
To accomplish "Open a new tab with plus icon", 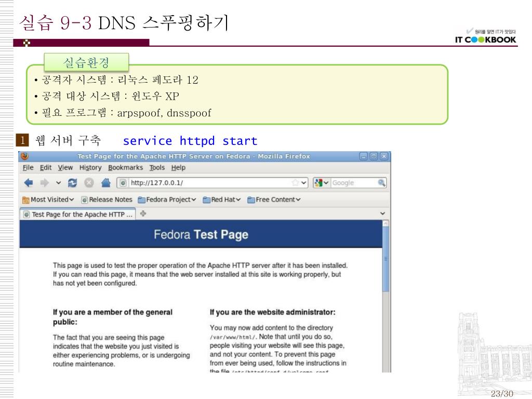I will (x=143, y=214).
